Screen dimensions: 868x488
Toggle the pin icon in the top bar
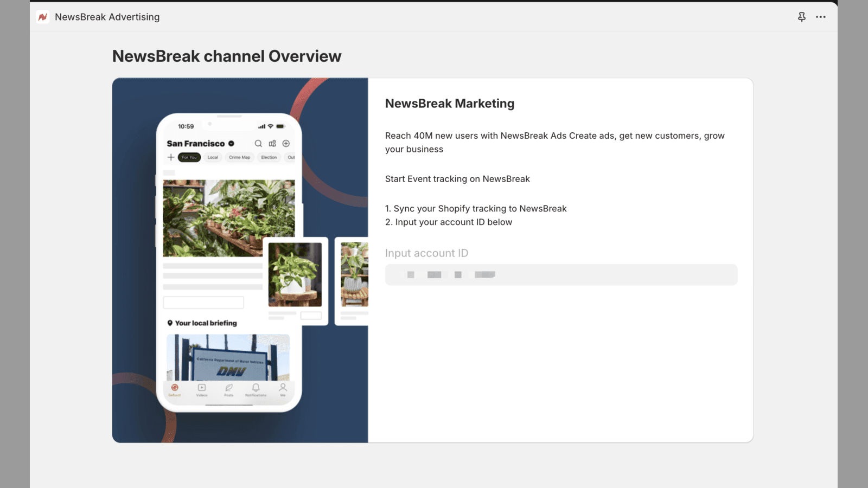coord(802,17)
